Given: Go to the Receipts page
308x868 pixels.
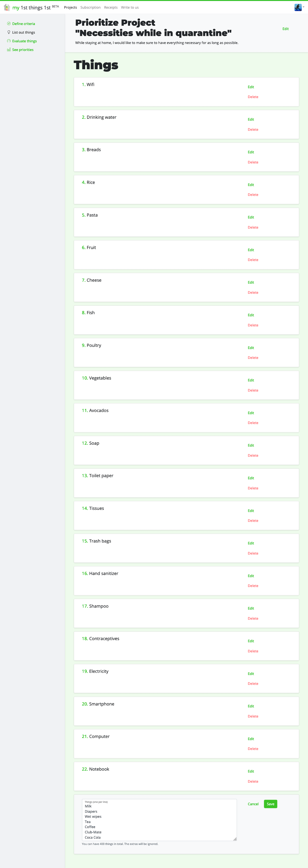Looking at the screenshot, I should click(x=111, y=7).
